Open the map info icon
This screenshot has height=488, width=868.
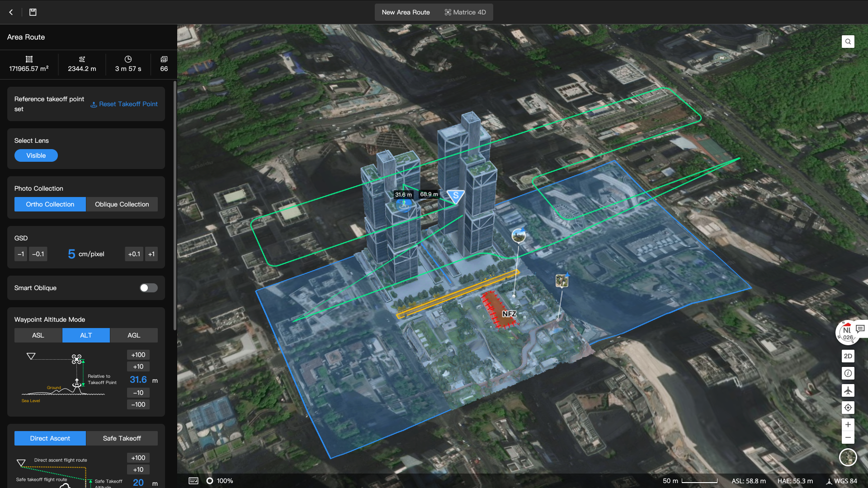(848, 373)
